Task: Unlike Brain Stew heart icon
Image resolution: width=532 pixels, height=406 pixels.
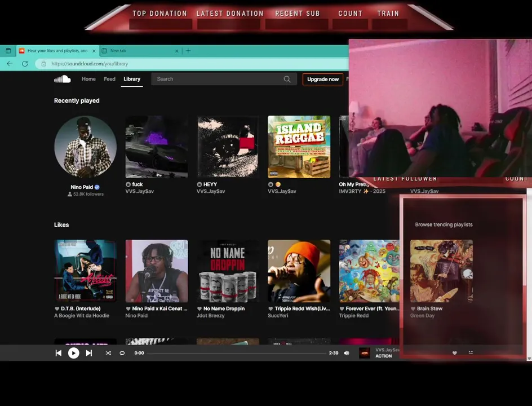Action: 413,308
